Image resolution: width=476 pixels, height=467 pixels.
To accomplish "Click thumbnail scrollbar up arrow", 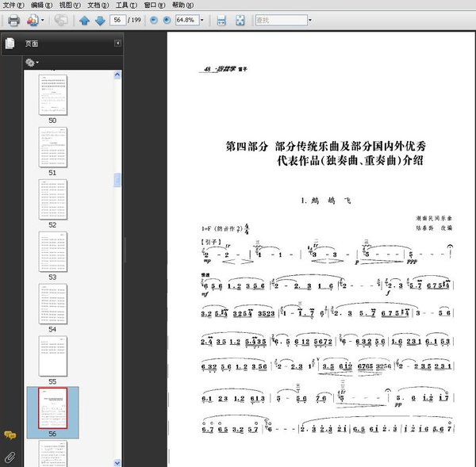I will (x=117, y=75).
